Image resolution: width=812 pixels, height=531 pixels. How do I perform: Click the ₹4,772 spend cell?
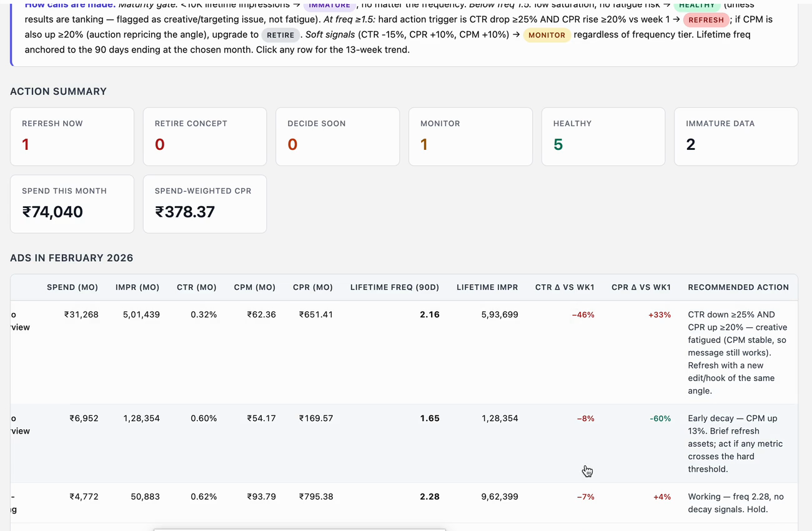pyautogui.click(x=84, y=497)
